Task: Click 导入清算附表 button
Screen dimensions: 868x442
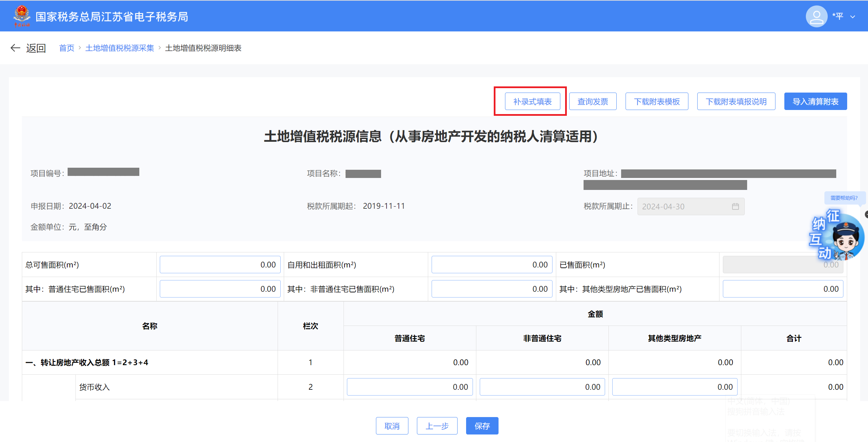Action: tap(815, 101)
